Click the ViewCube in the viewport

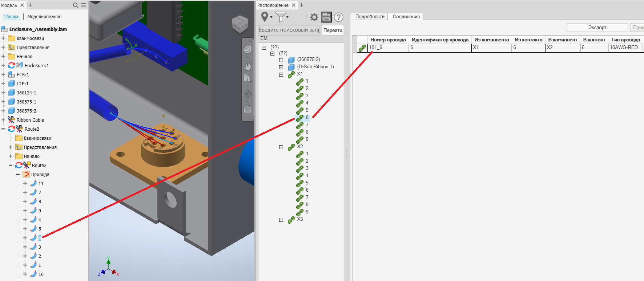coord(240,24)
